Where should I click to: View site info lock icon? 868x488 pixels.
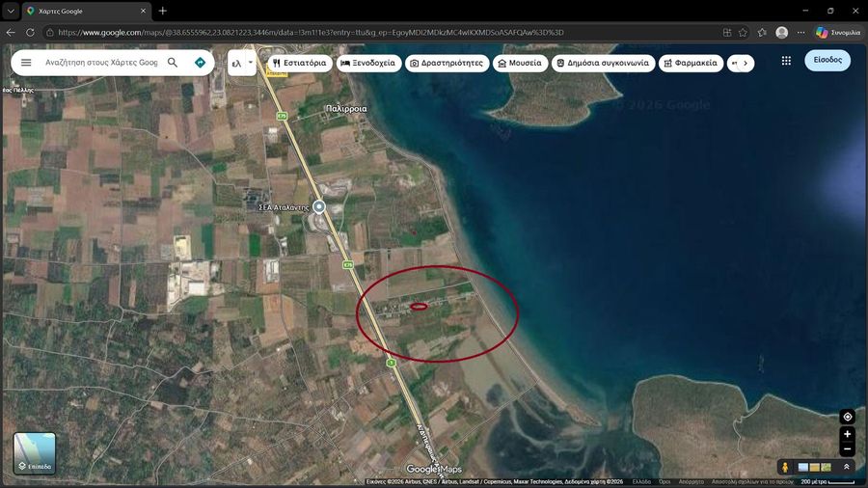(50, 33)
